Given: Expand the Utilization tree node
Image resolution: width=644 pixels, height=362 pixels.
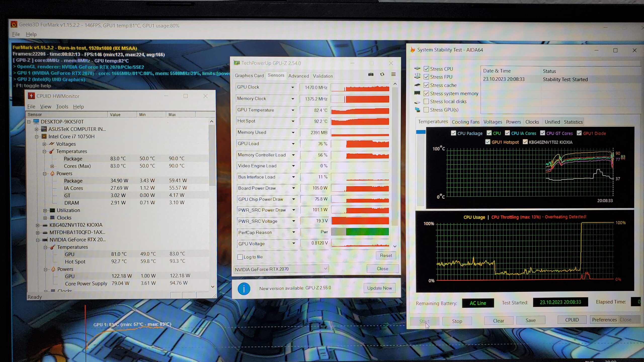Looking at the screenshot, I should point(45,210).
